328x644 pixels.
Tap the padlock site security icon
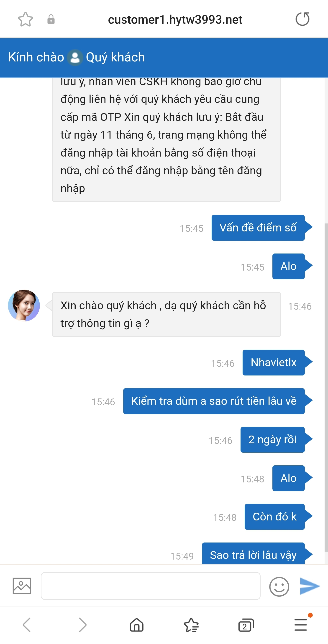pyautogui.click(x=51, y=19)
